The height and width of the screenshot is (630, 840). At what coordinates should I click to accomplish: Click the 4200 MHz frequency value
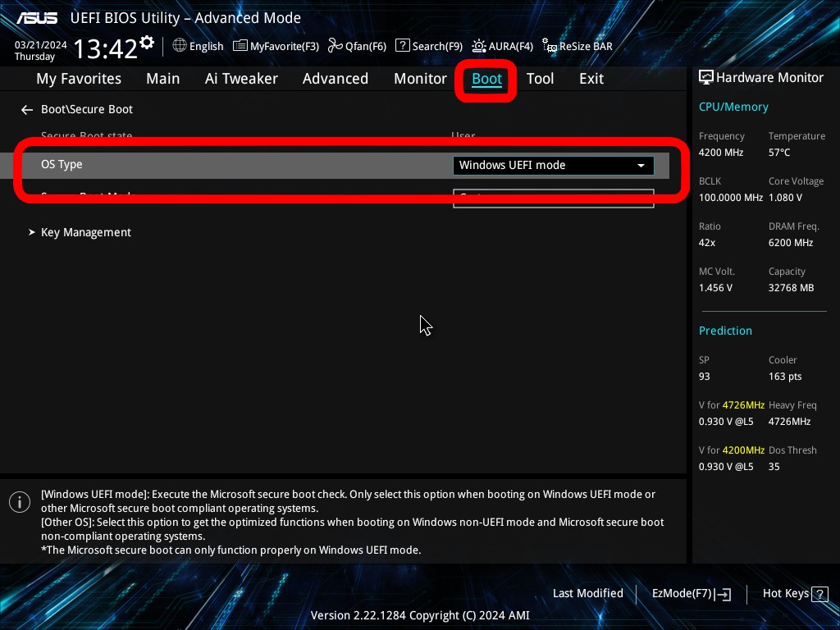720,153
